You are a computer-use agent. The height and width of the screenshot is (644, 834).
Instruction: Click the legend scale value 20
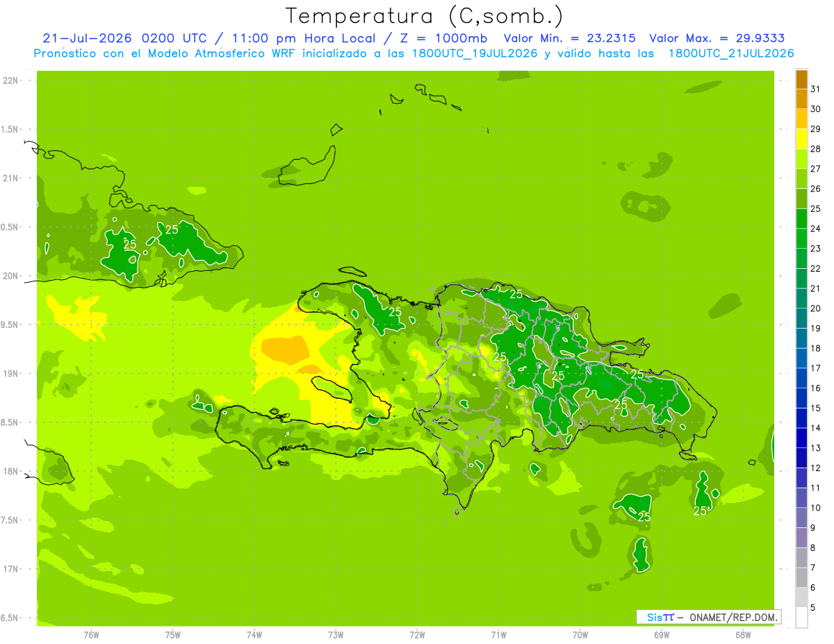(x=816, y=308)
